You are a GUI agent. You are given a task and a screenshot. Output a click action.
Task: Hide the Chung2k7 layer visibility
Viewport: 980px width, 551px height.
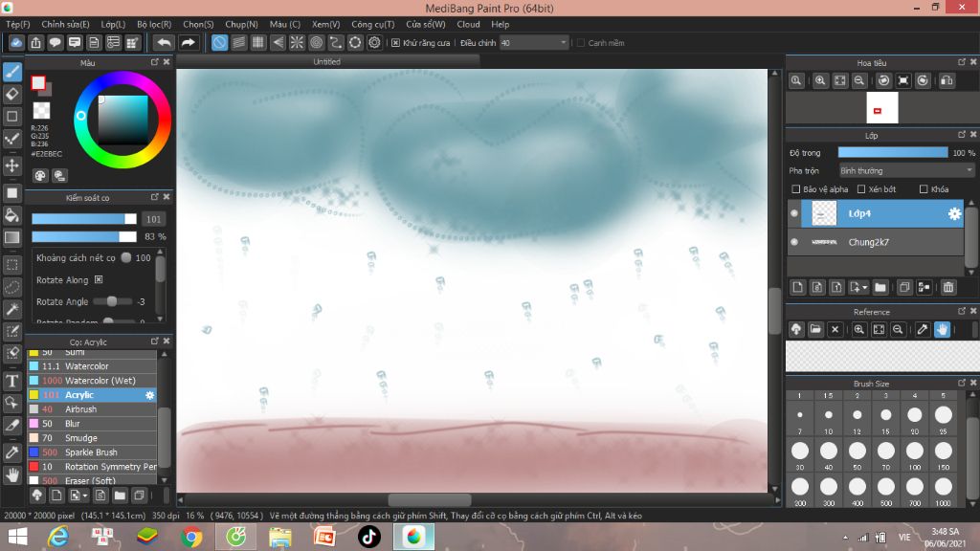(x=794, y=242)
